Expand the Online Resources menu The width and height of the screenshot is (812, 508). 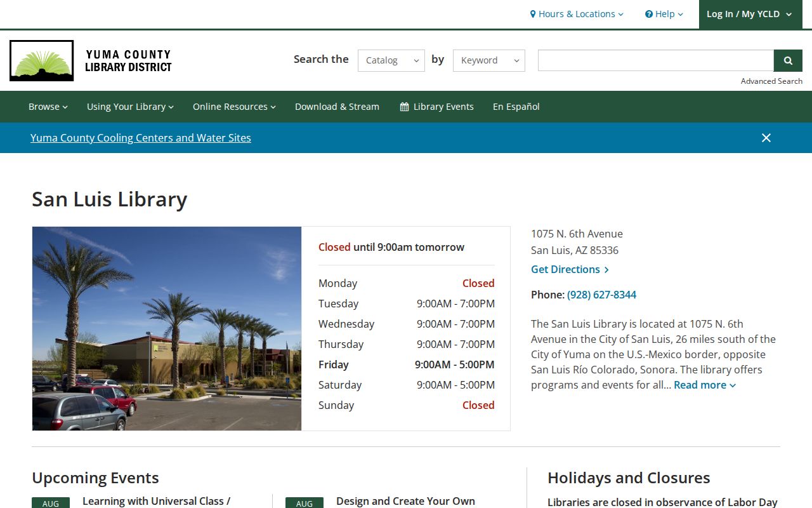[x=234, y=107]
